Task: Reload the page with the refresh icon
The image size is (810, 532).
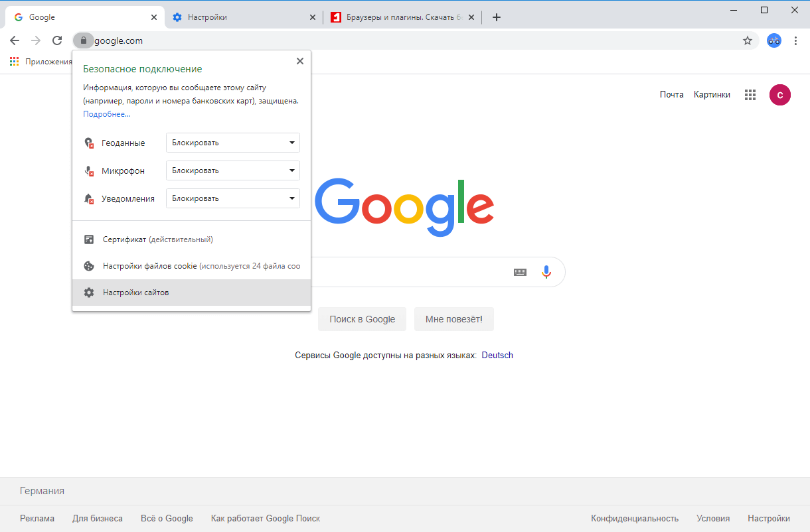Action: coord(57,40)
